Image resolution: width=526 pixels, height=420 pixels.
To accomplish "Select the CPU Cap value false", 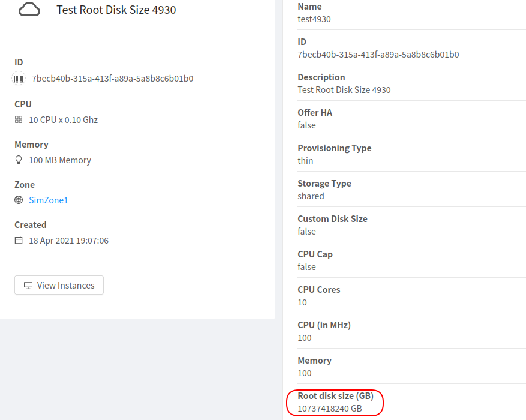I will 306,266.
